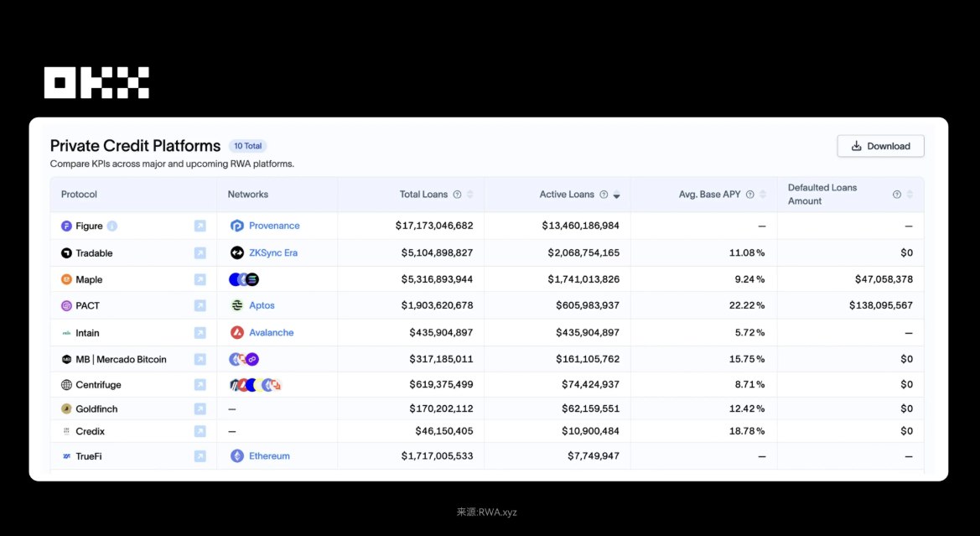980x536 pixels.
Task: Click the Provenance network icon
Action: click(237, 226)
